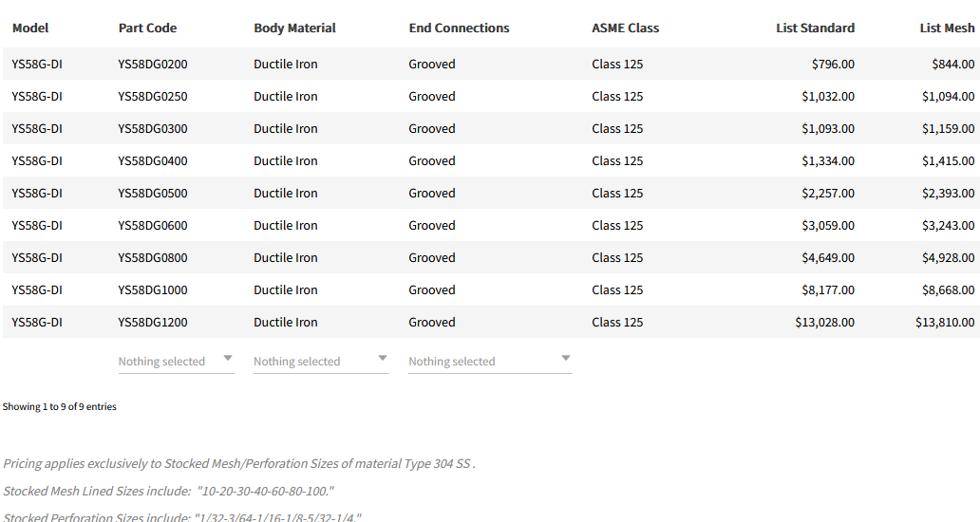Click the YS58DG0250 part code
Screen dimensions: 980x522
click(153, 97)
